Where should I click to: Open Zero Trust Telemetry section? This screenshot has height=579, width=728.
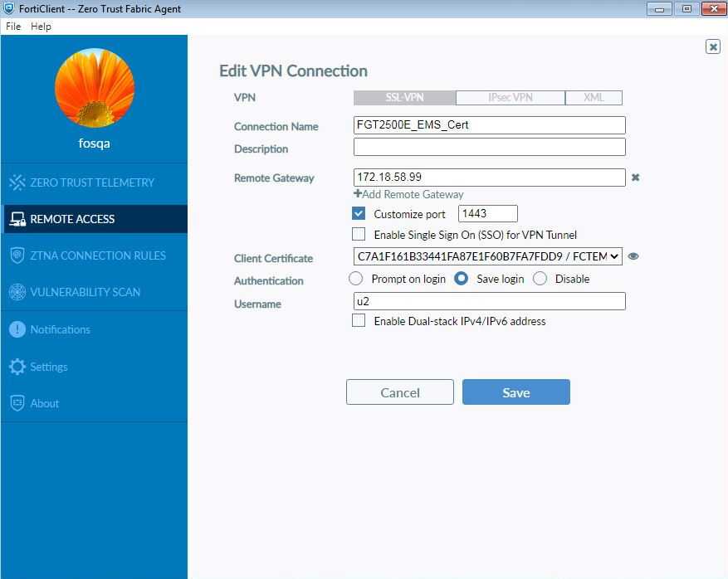[95, 182]
